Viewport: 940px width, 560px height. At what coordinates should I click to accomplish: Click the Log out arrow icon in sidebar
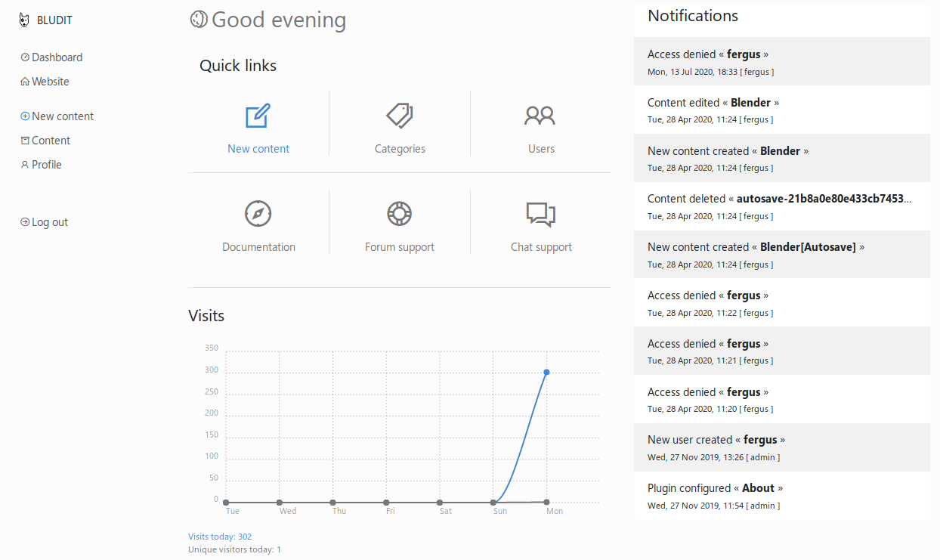coord(25,222)
